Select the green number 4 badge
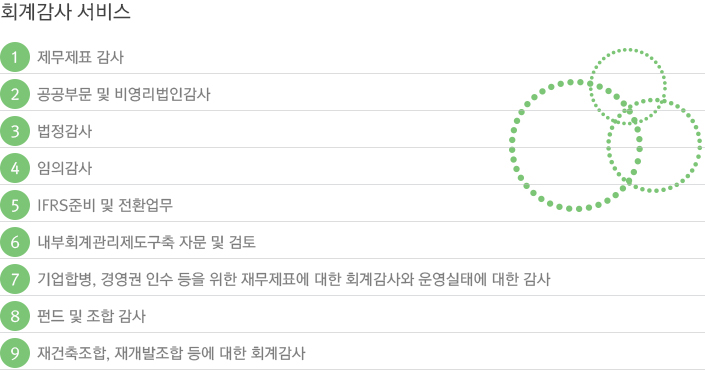The image size is (705, 380). click(15, 168)
